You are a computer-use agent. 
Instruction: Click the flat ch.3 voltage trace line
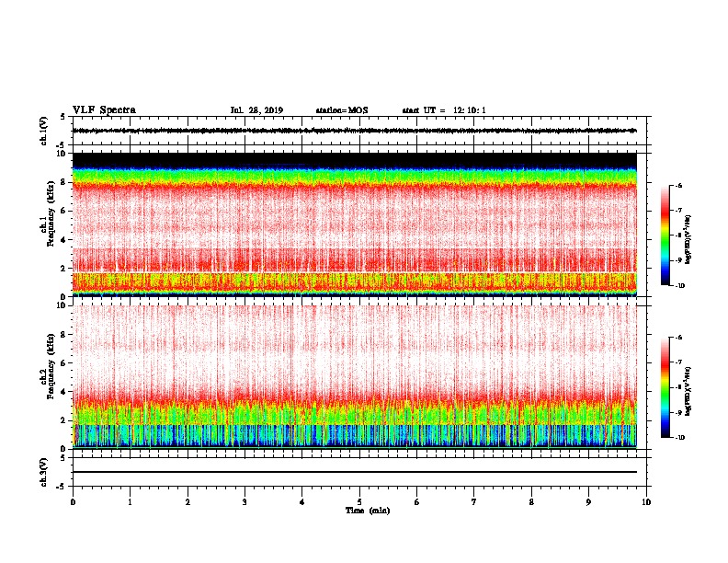[354, 472]
